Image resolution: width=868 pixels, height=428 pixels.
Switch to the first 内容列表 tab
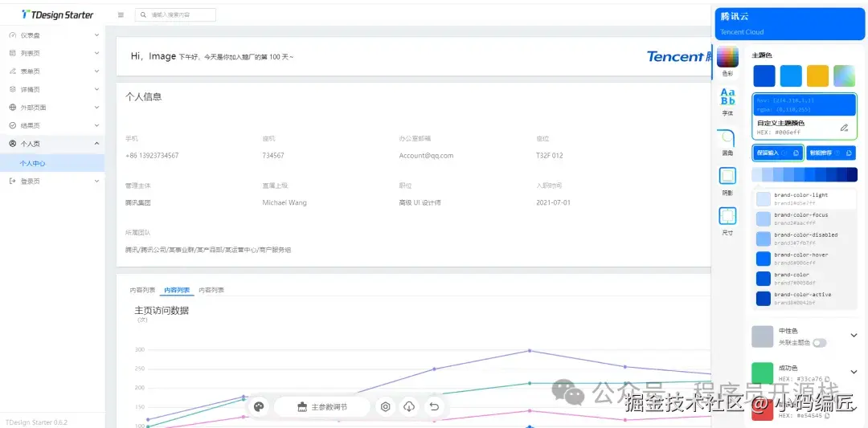(142, 290)
